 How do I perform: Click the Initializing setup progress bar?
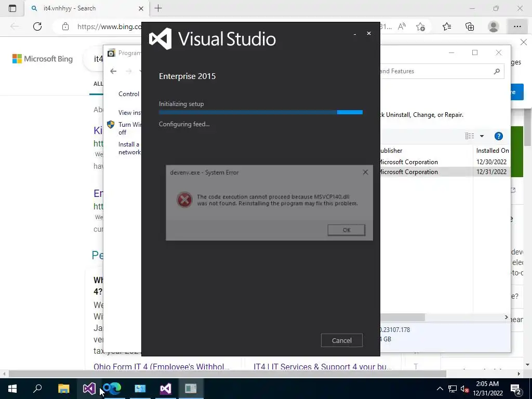click(261, 112)
